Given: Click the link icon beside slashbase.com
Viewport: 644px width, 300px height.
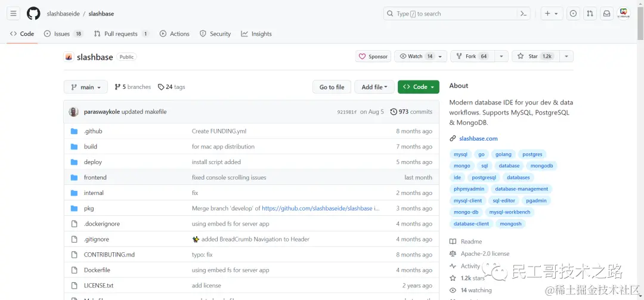Looking at the screenshot, I should coord(453,138).
